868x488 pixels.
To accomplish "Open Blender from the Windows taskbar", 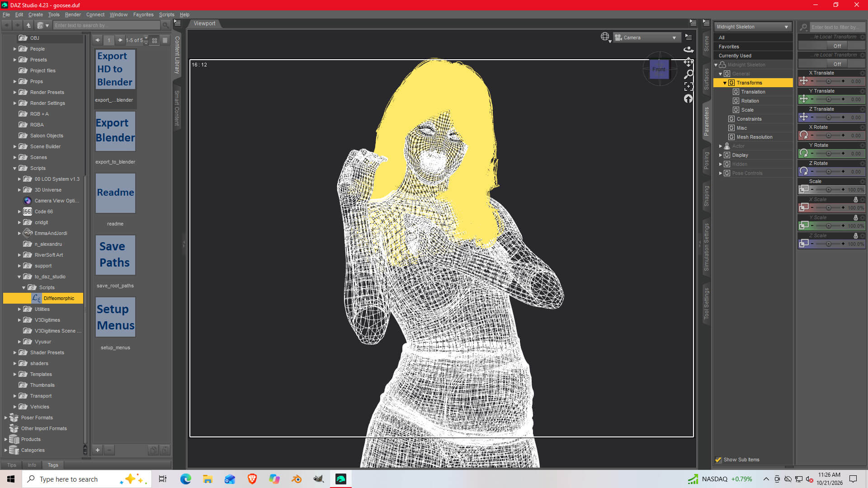I will 297,479.
